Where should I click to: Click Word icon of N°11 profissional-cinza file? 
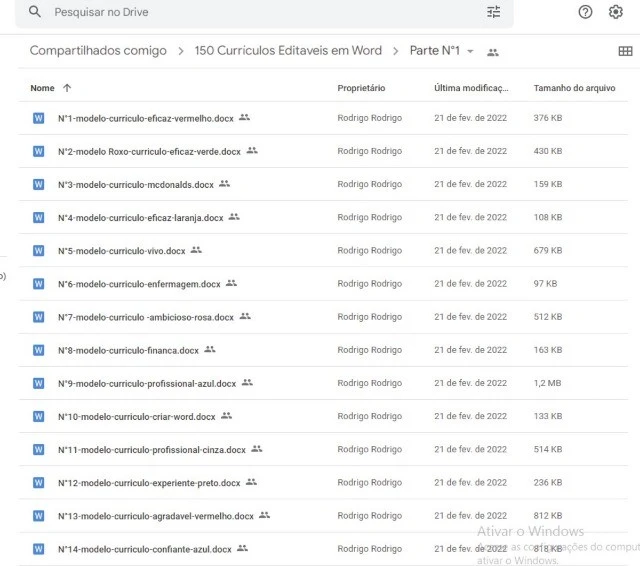(38, 449)
